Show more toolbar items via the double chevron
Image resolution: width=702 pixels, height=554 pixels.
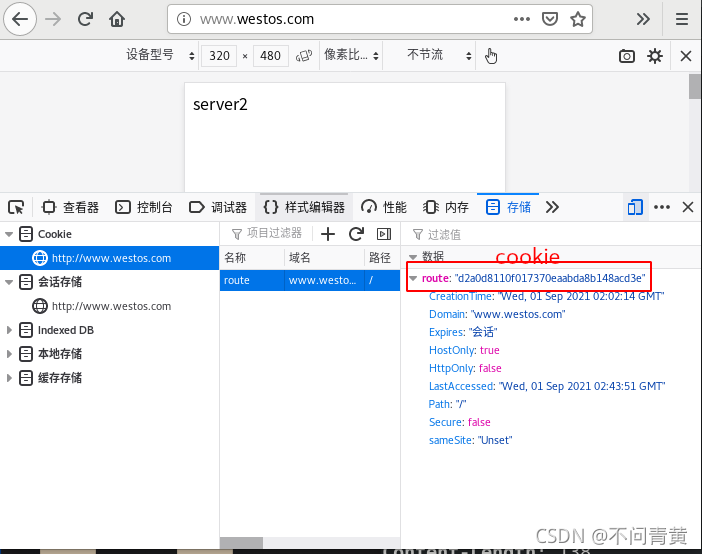pos(643,19)
